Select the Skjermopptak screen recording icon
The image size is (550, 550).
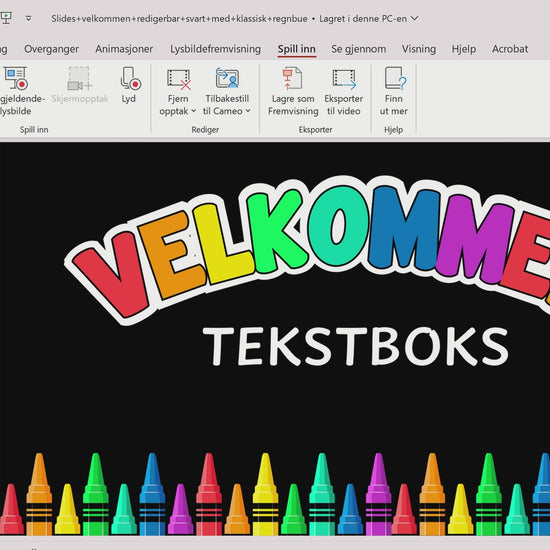click(80, 79)
